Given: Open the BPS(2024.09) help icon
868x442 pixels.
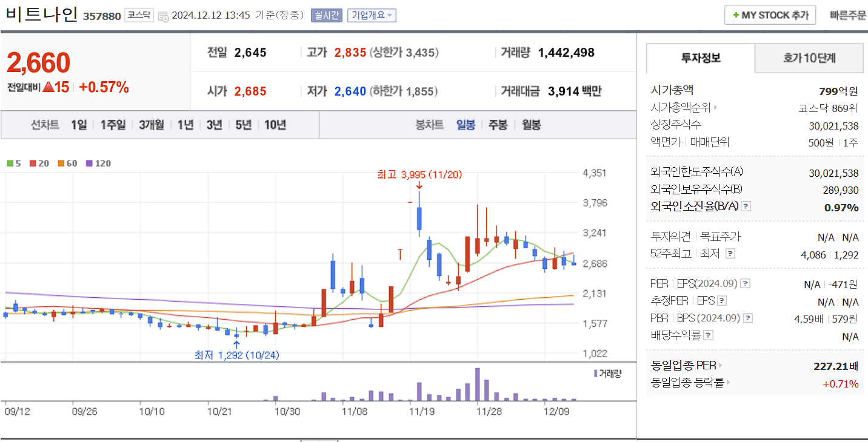Looking at the screenshot, I should (x=748, y=317).
